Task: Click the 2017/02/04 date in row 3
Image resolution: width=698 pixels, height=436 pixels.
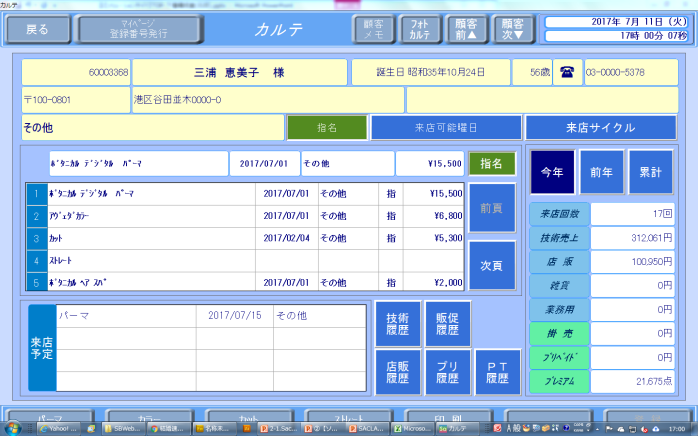Action: coord(286,238)
